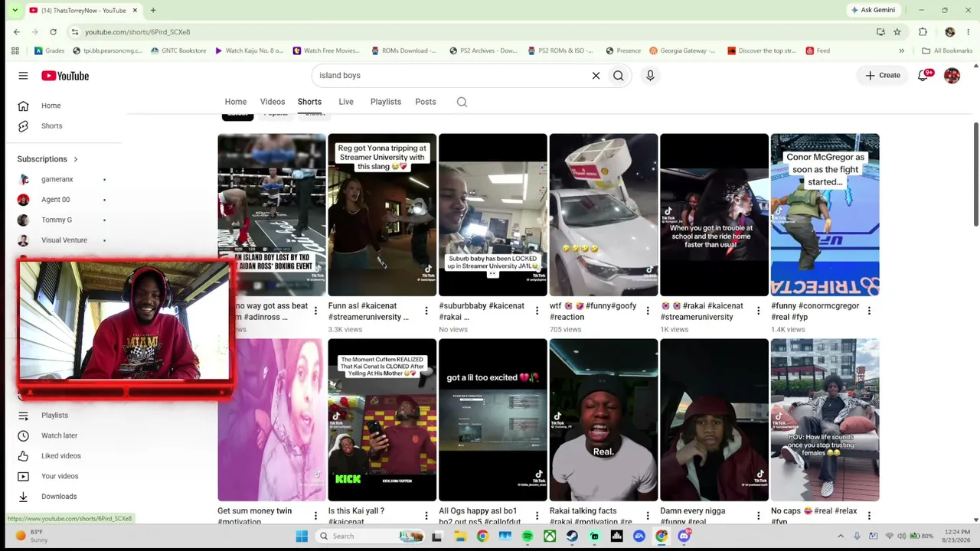Open the Chrome three-dot menu

pyautogui.click(x=969, y=32)
